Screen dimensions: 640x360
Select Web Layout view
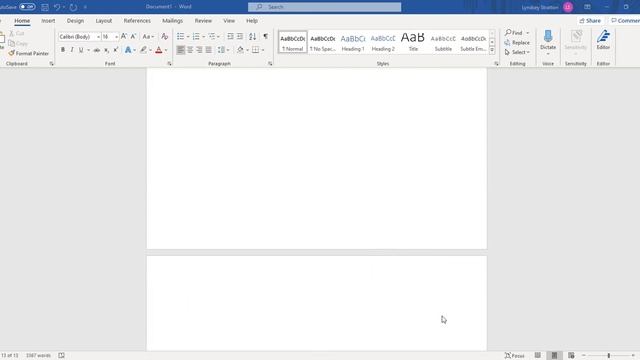[571, 356]
